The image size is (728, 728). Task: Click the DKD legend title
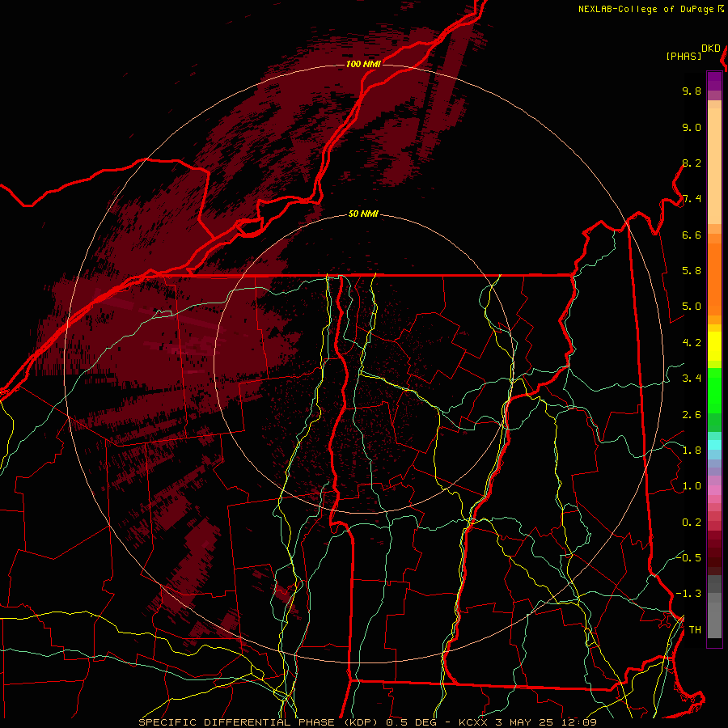pos(711,49)
